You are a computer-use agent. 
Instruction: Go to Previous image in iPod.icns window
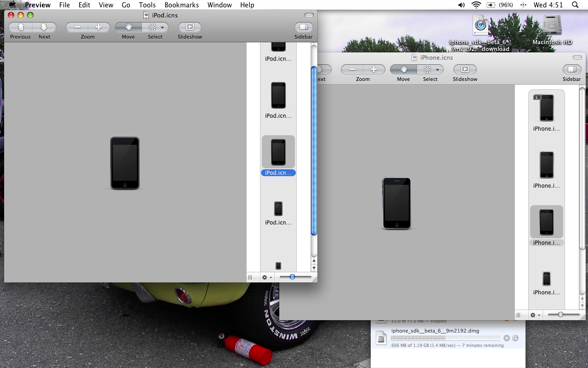point(21,27)
